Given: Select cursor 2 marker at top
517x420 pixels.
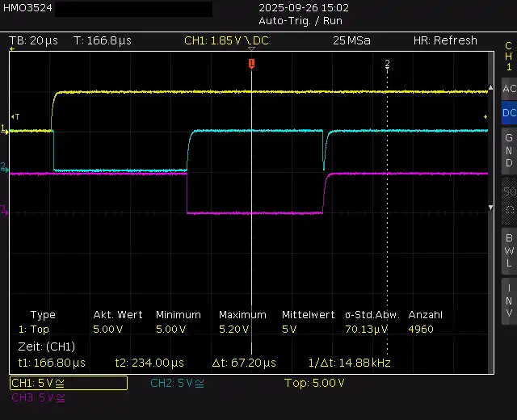Looking at the screenshot, I should click(387, 63).
